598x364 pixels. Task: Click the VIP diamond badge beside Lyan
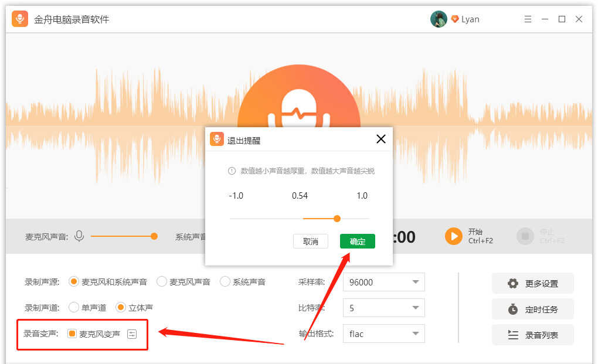pyautogui.click(x=454, y=19)
